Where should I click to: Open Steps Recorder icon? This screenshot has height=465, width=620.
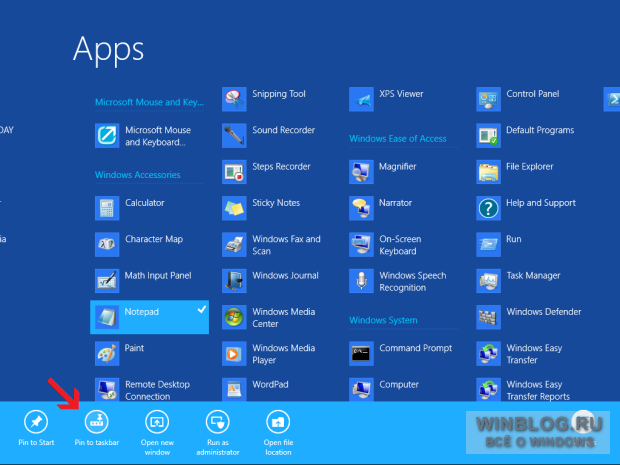coord(234,172)
